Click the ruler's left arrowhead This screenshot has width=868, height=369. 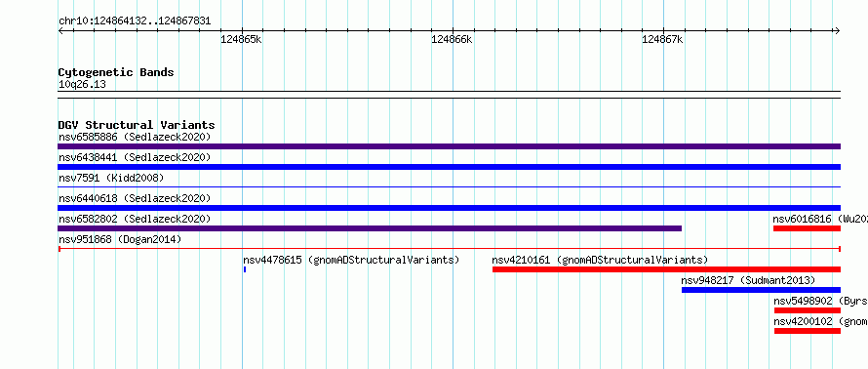60,30
